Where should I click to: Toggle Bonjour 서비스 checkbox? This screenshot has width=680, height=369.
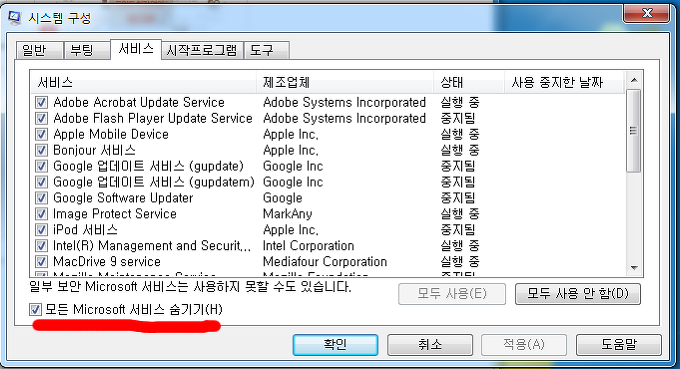coord(41,150)
